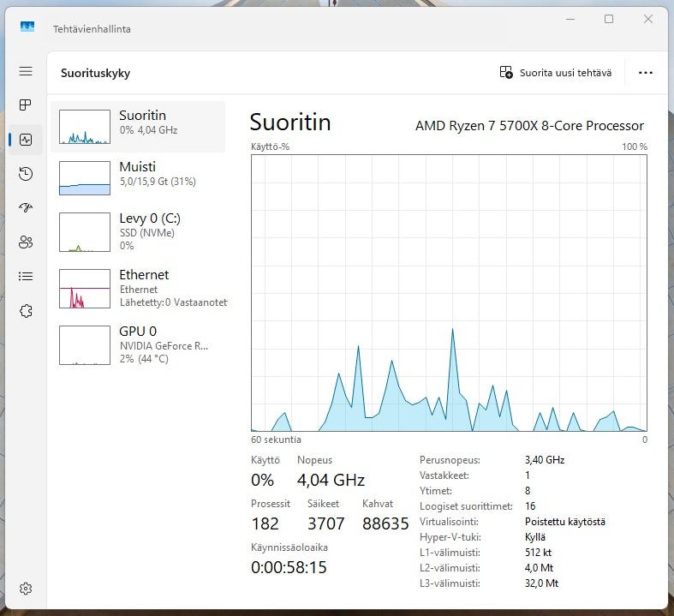Select Suoritin in the performance list
Viewport: 674px width, 616px height.
pyautogui.click(x=138, y=127)
